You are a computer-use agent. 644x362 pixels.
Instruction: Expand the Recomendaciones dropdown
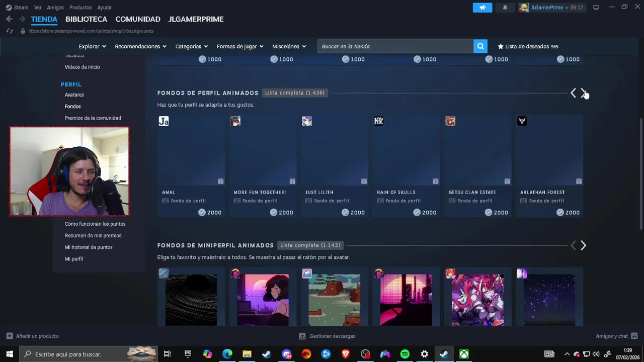(x=140, y=46)
